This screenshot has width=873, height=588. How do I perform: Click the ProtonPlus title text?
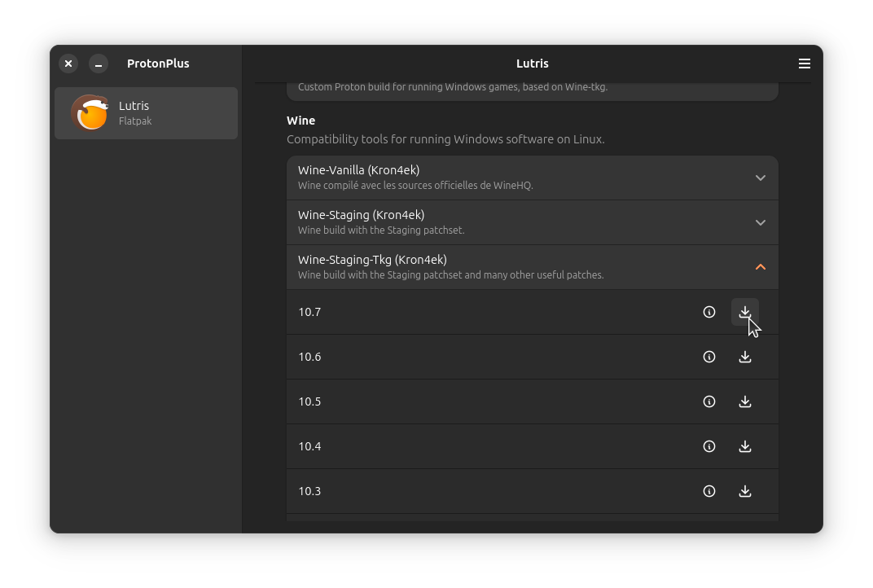[x=158, y=64]
